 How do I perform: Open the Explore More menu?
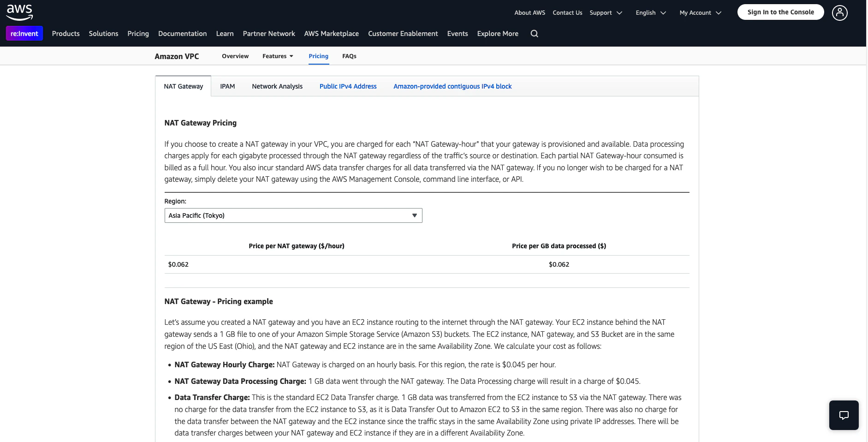click(498, 34)
